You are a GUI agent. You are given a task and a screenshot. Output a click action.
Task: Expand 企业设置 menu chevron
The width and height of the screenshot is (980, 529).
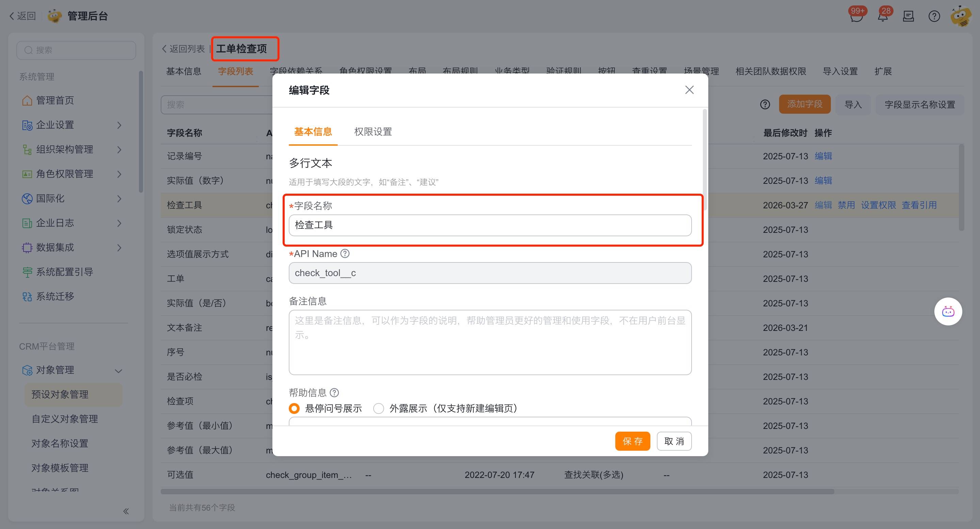[119, 125]
